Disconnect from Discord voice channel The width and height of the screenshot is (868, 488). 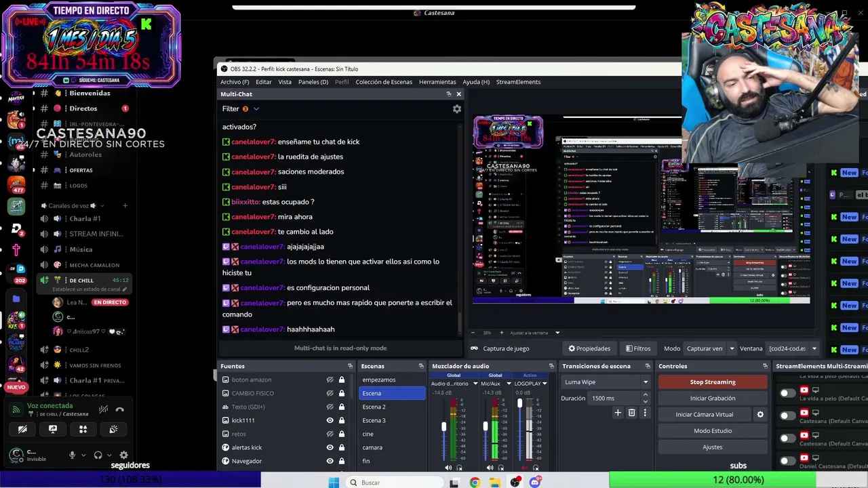(120, 409)
